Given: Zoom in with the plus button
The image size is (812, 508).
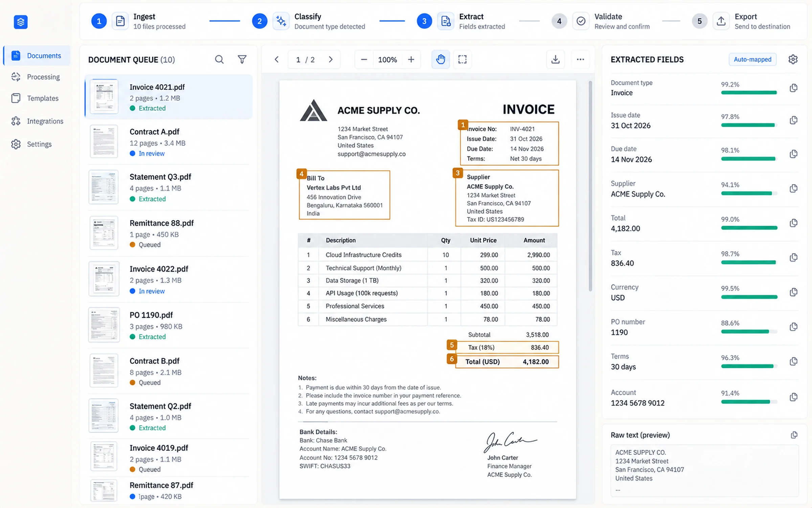Looking at the screenshot, I should click(411, 60).
